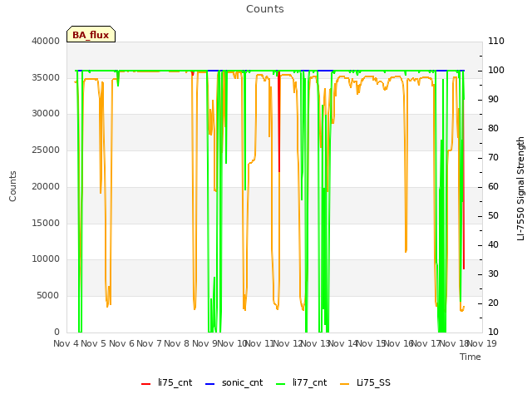
Task: Click the Nov 8 date tick
Action: pos(176,343)
